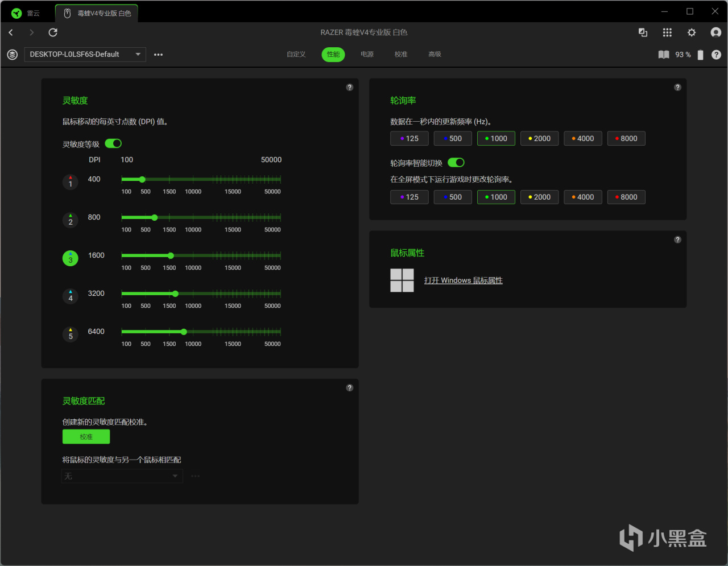Switch to the 毒蝰V4专业版 白色 device tab
Viewport: 728px width, 566px height.
pos(97,13)
